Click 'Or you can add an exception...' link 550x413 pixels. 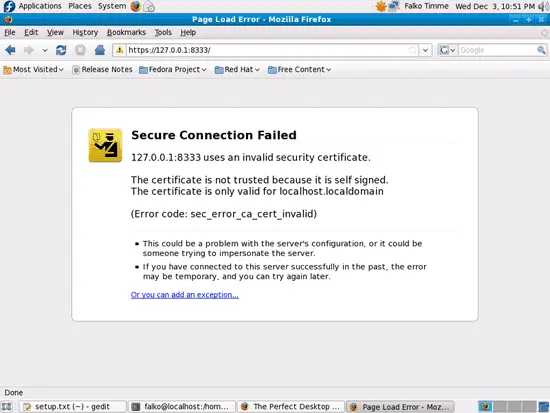(x=185, y=295)
